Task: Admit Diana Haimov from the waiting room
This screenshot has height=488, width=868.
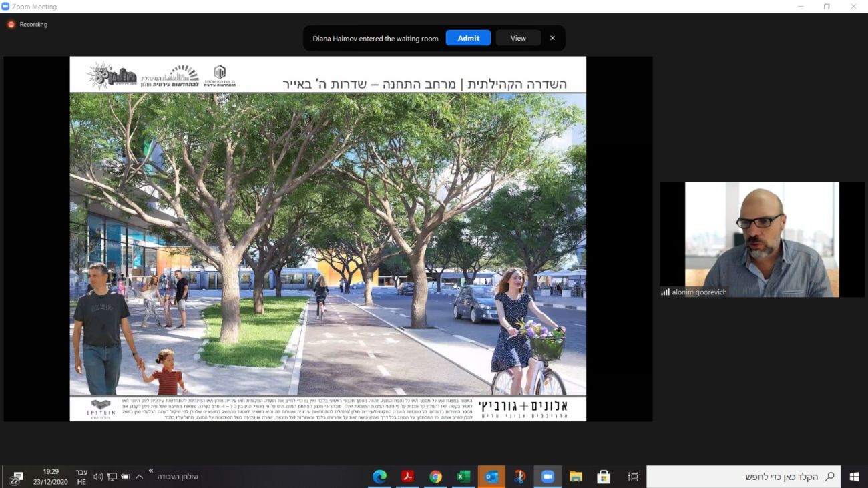Action: pyautogui.click(x=468, y=38)
